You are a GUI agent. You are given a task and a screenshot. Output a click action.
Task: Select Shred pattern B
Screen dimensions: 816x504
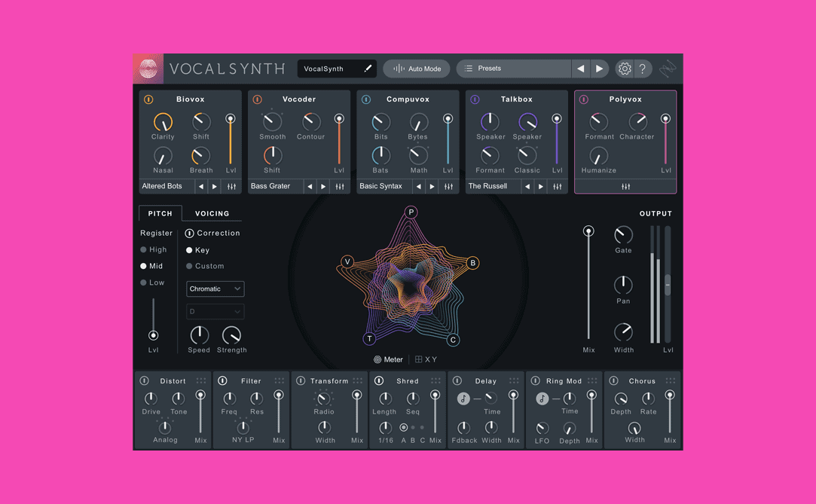[413, 428]
